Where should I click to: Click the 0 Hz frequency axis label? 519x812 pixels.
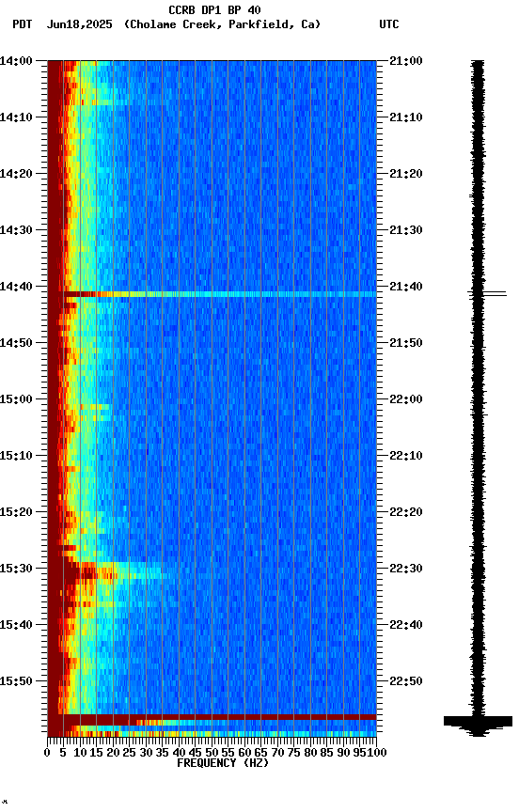coord(47,753)
